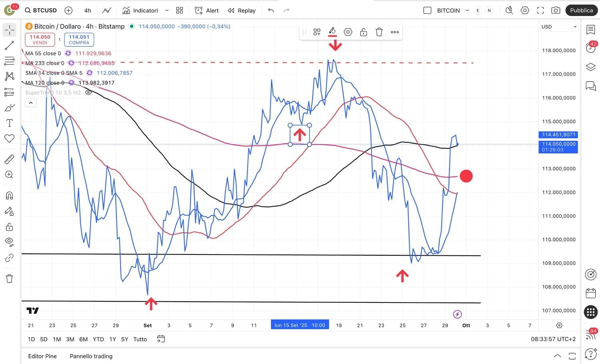
Task: Enter fullscreen mode
Action: coord(540,10)
